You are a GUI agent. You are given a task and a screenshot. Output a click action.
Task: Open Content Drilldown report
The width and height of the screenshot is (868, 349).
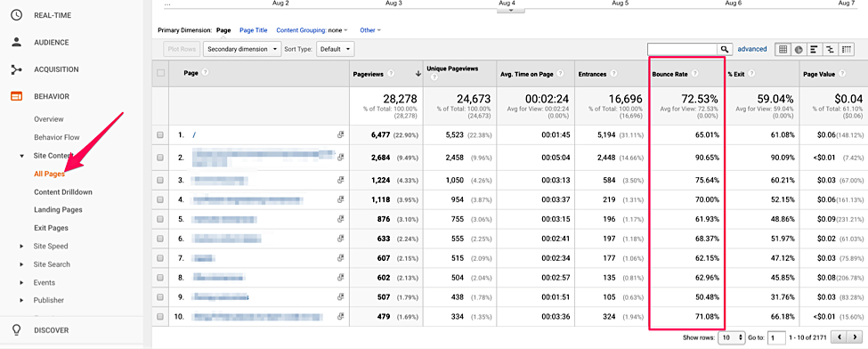click(63, 192)
